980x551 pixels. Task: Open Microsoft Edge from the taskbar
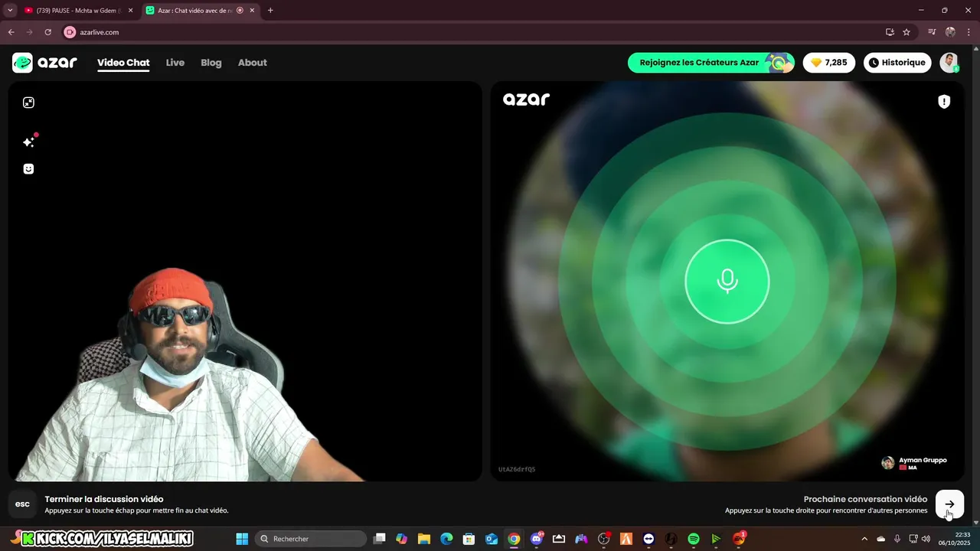pos(446,539)
